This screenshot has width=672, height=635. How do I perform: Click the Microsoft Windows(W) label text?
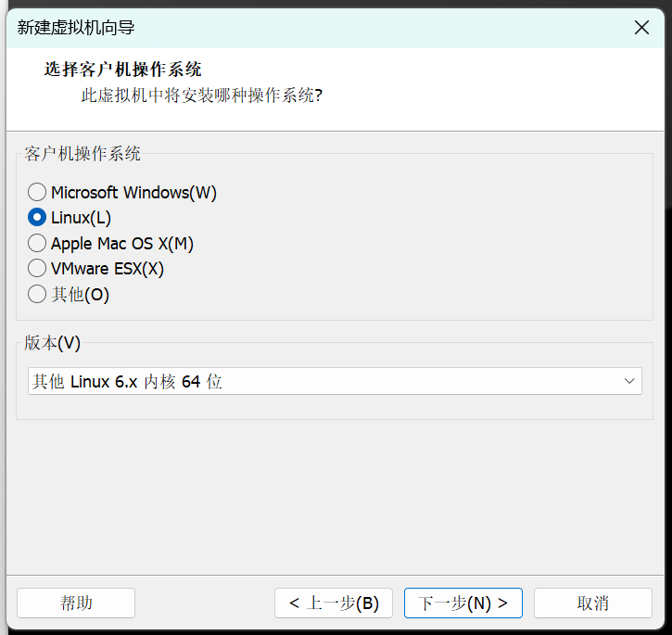click(x=133, y=193)
